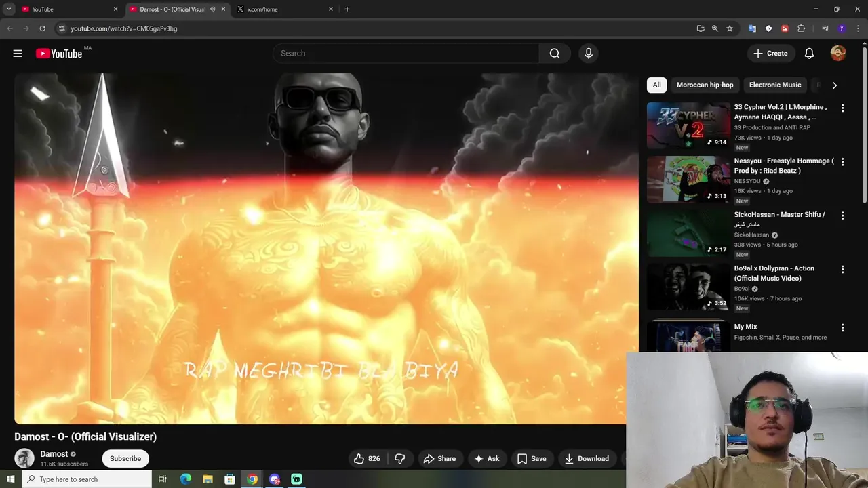Open the Chrome zoom magnifier icon

[715, 28]
